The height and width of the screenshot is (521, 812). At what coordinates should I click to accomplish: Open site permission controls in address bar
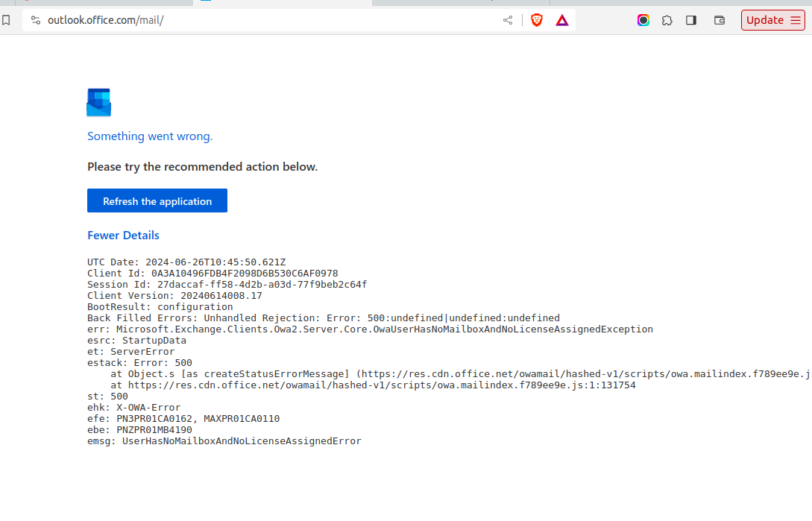pyautogui.click(x=35, y=20)
